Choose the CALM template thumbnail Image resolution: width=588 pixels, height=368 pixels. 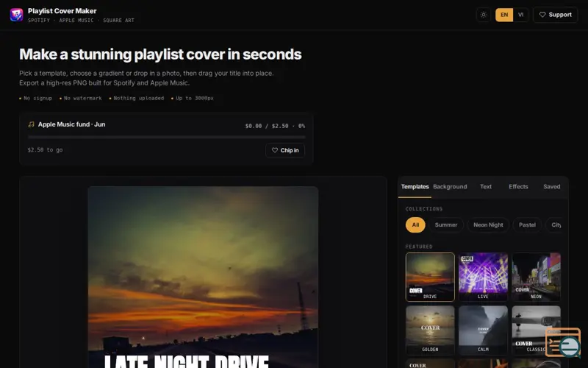[x=483, y=330]
